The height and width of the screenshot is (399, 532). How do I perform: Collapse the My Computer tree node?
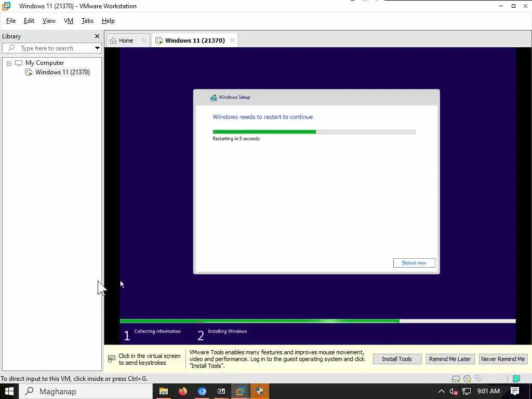9,63
